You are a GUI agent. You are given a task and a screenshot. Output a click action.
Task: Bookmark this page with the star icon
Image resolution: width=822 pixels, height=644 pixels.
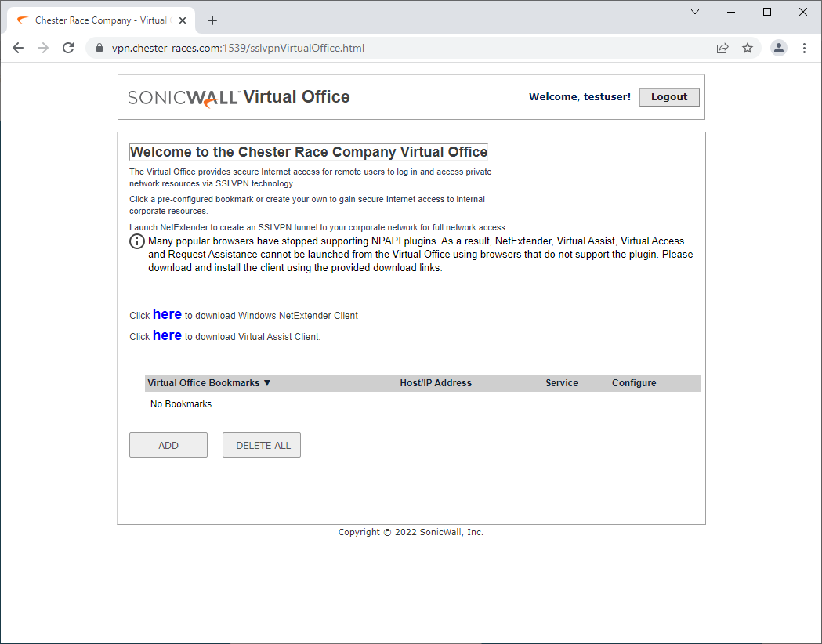pyautogui.click(x=748, y=49)
